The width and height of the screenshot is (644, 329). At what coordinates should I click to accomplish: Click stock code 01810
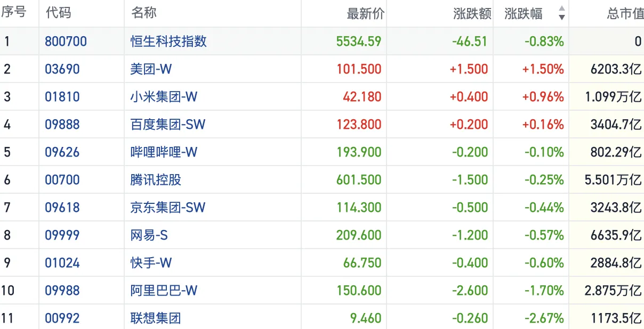(x=62, y=96)
